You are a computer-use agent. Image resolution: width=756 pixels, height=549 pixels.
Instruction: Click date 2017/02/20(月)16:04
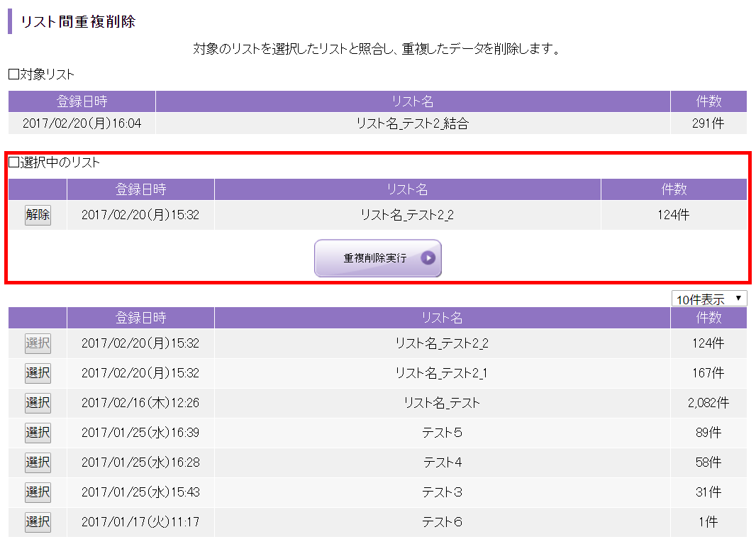(x=82, y=123)
